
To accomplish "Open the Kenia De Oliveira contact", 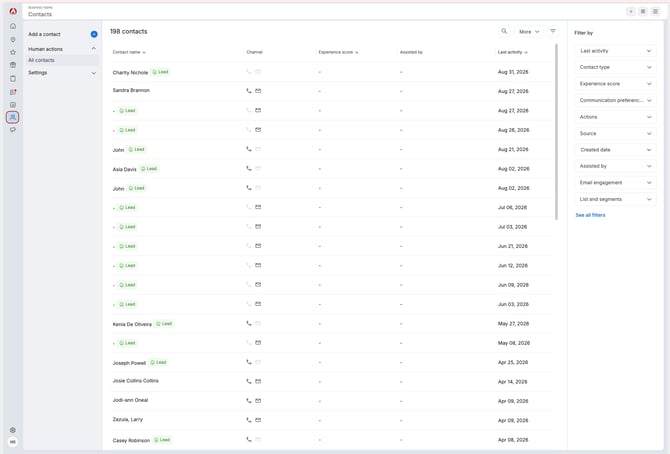I will (x=132, y=324).
